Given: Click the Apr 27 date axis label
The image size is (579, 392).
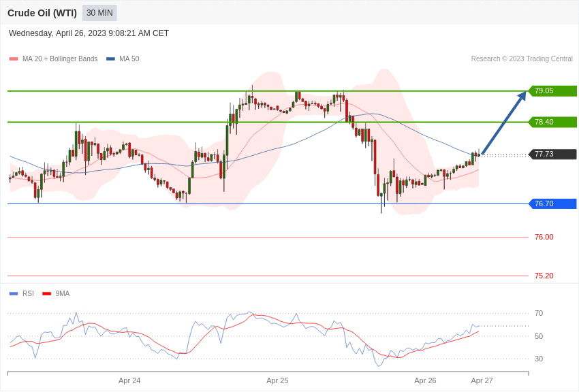Looking at the screenshot, I should pos(482,380).
